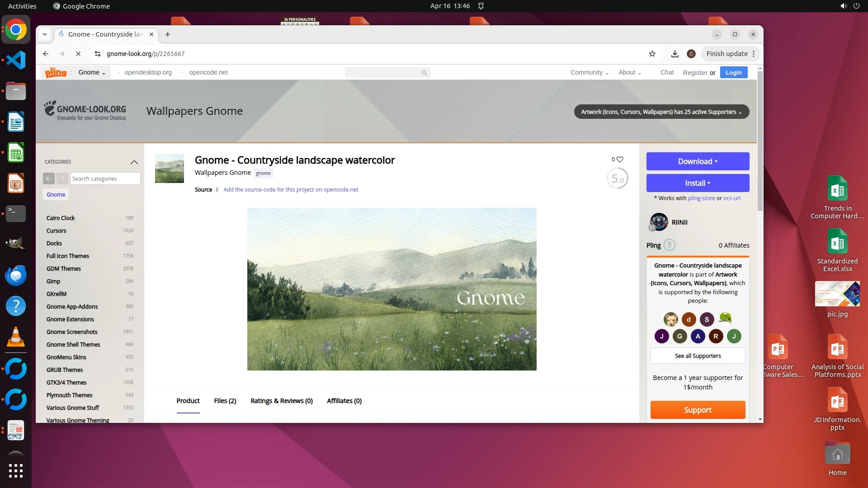This screenshot has width=868, height=488.
Task: Stop page loading with X icon
Action: coord(78,54)
